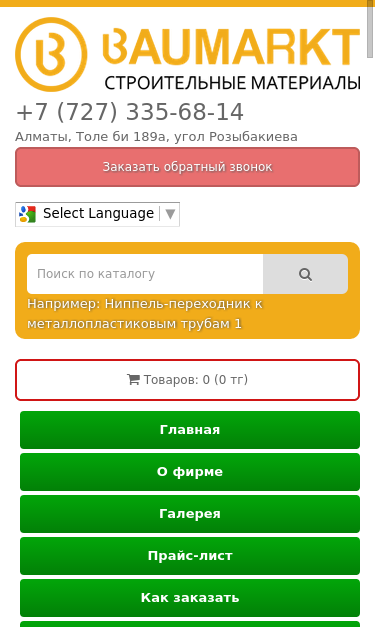This screenshot has width=375, height=627.
Task: Open cart showing Товаров: 0 (0 тг)
Action: (188, 380)
